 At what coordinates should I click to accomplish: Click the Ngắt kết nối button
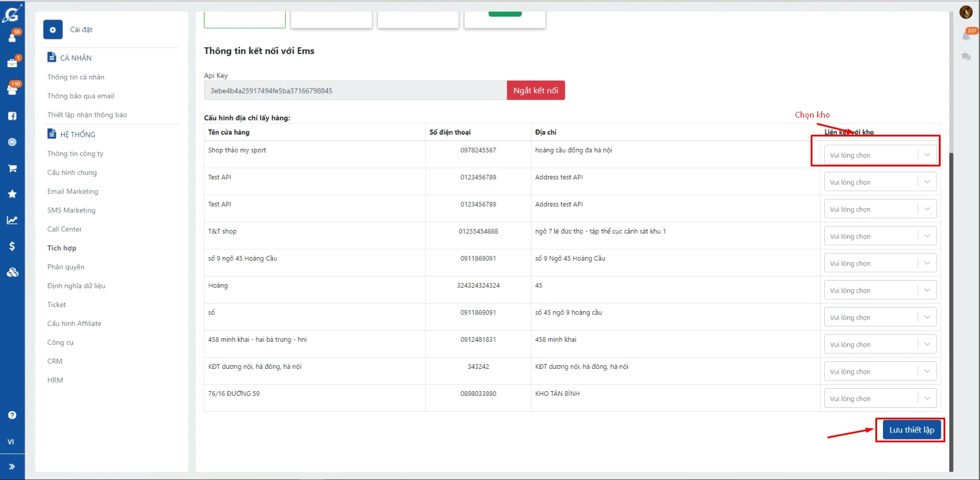click(x=536, y=91)
